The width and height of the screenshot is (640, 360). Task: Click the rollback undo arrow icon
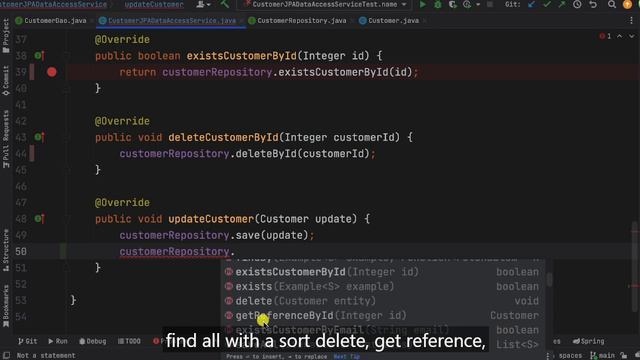pyautogui.click(x=593, y=4)
